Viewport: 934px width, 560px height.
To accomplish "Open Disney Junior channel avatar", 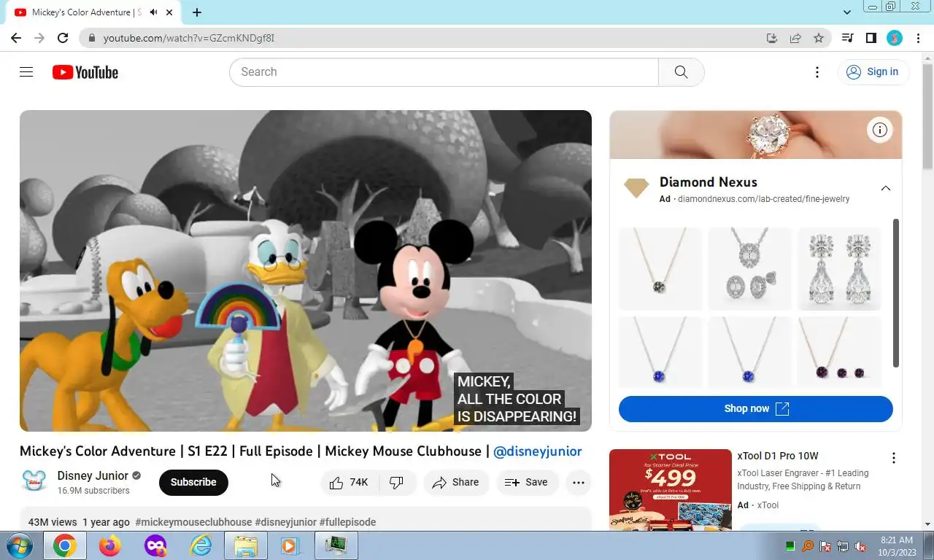I will 34,481.
